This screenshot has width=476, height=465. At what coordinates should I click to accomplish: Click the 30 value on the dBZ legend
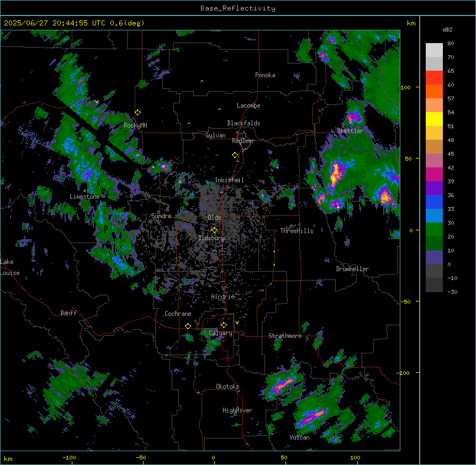click(451, 223)
